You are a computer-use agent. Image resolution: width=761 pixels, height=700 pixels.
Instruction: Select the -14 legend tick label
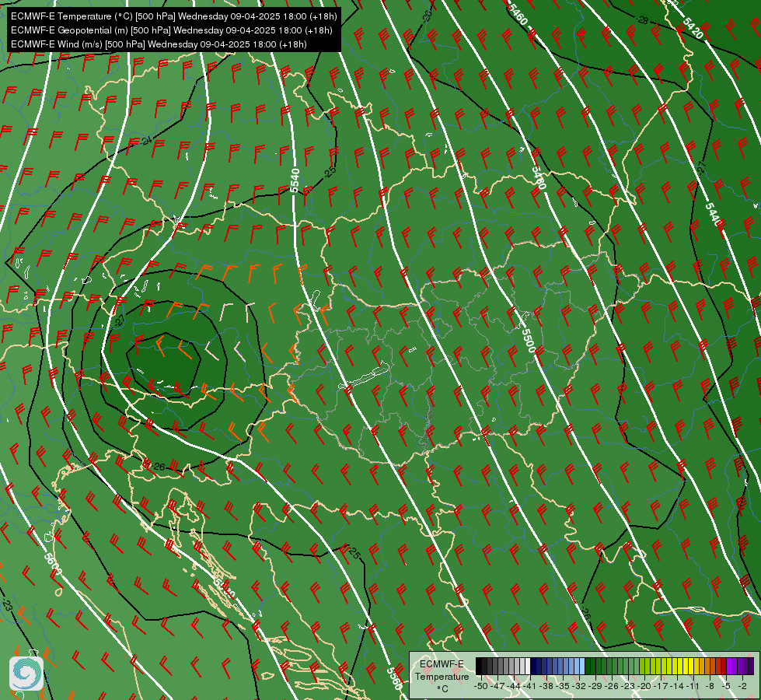(678, 686)
